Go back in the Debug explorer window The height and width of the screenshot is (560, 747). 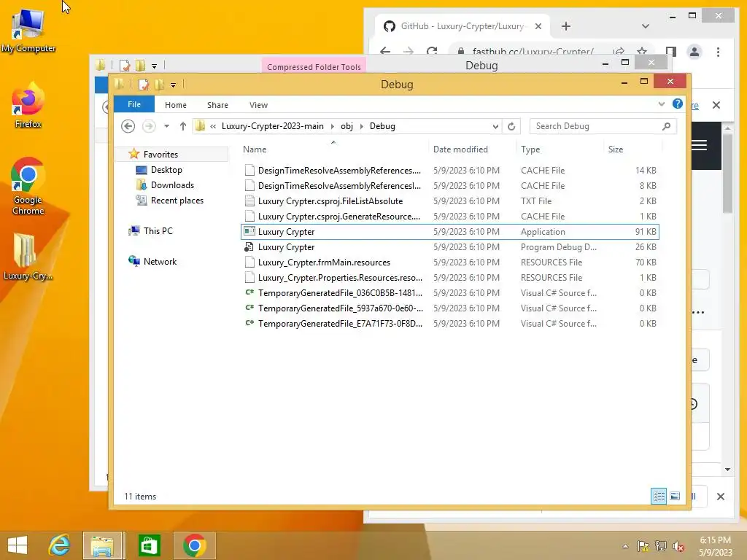point(128,126)
